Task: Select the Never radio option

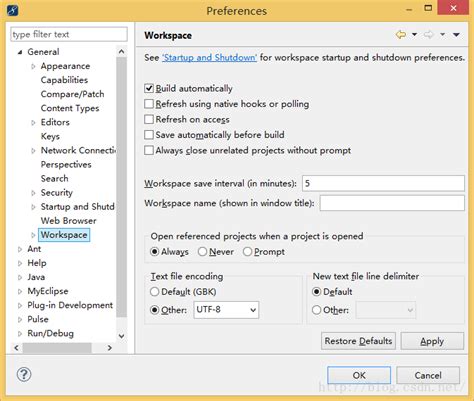Action: [x=202, y=251]
